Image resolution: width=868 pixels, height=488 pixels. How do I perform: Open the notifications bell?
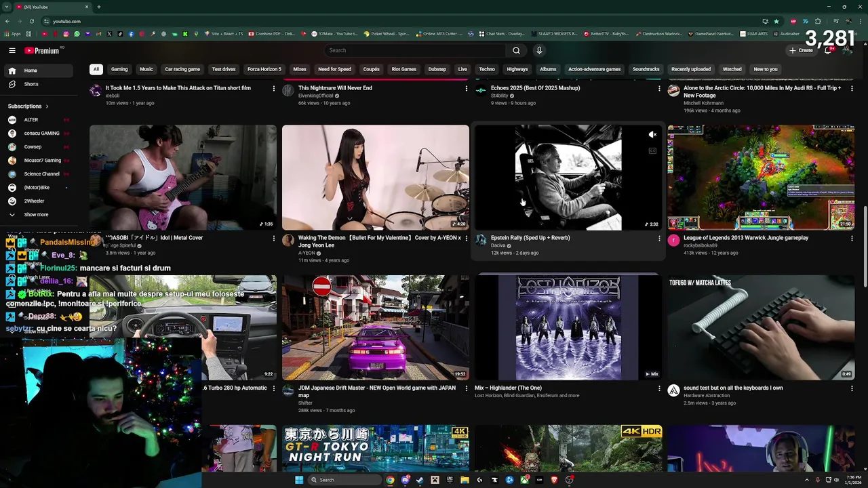click(x=827, y=50)
